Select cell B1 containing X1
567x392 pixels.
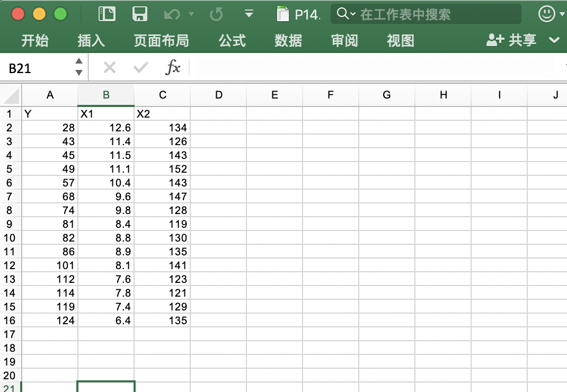coord(106,114)
